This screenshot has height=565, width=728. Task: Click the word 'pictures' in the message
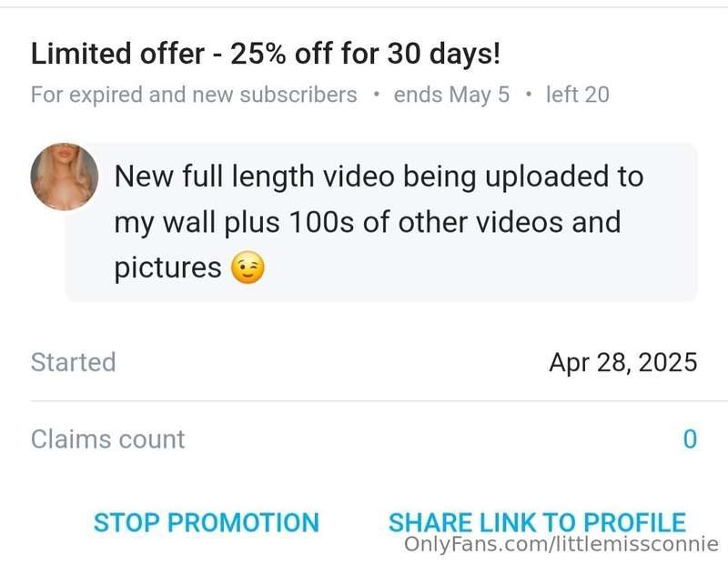pos(168,267)
